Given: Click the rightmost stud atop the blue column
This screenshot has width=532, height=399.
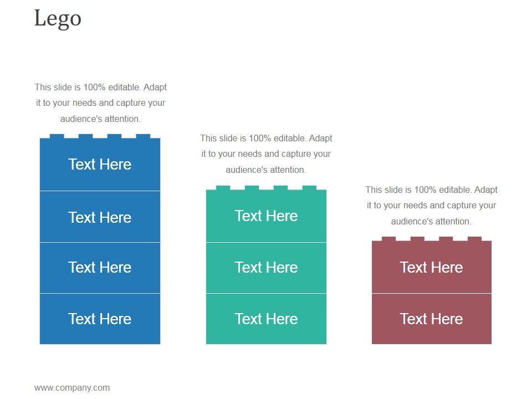Looking at the screenshot, I should 143,136.
